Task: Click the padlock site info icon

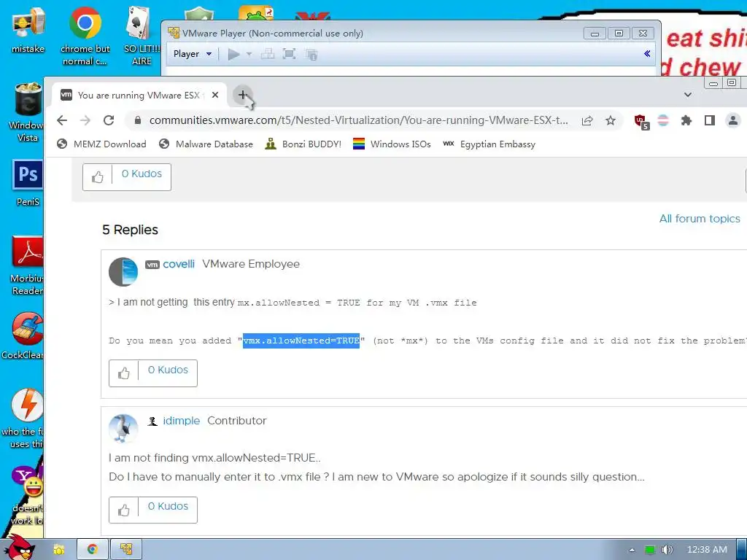Action: pyautogui.click(x=138, y=120)
